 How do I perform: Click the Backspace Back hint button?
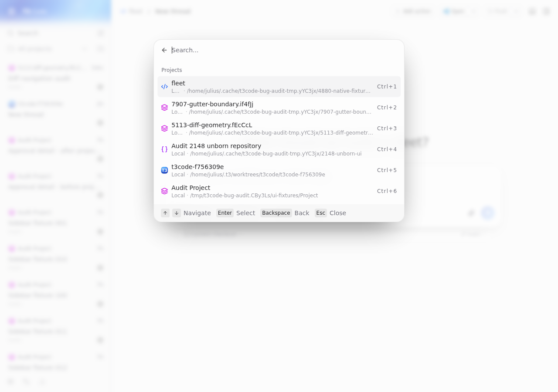(x=285, y=213)
